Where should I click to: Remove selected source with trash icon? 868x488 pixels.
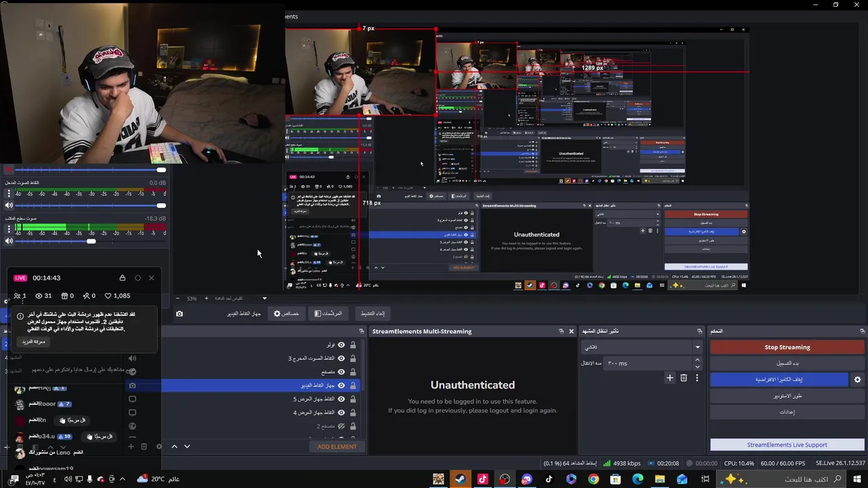coord(144,446)
